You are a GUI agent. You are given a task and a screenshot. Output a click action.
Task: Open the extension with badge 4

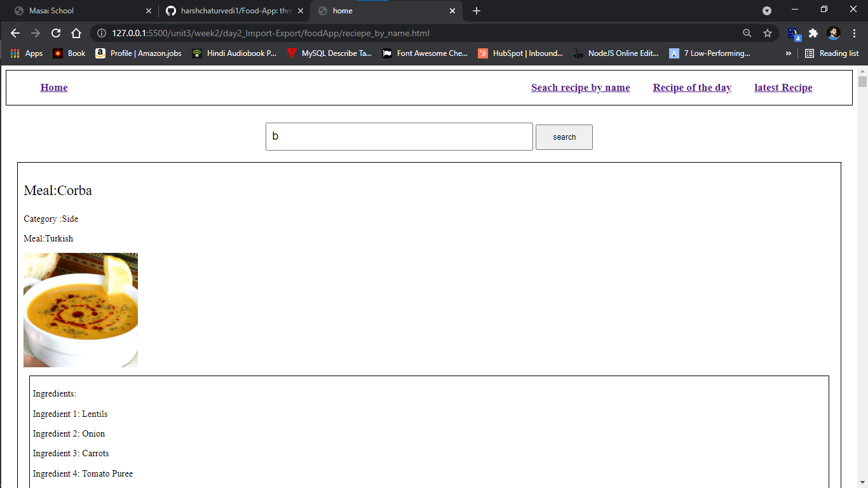point(794,34)
